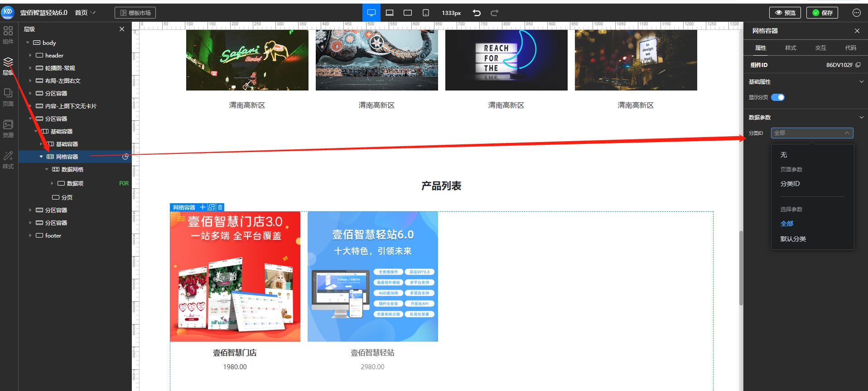The image size is (868, 391).
Task: Toggle the 显示分页 switch
Action: tap(778, 97)
